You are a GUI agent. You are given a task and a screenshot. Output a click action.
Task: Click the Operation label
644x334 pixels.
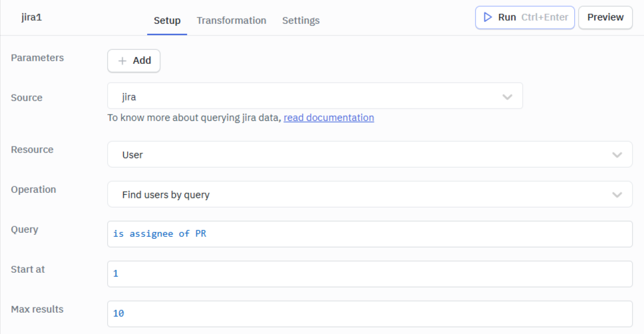pos(33,190)
